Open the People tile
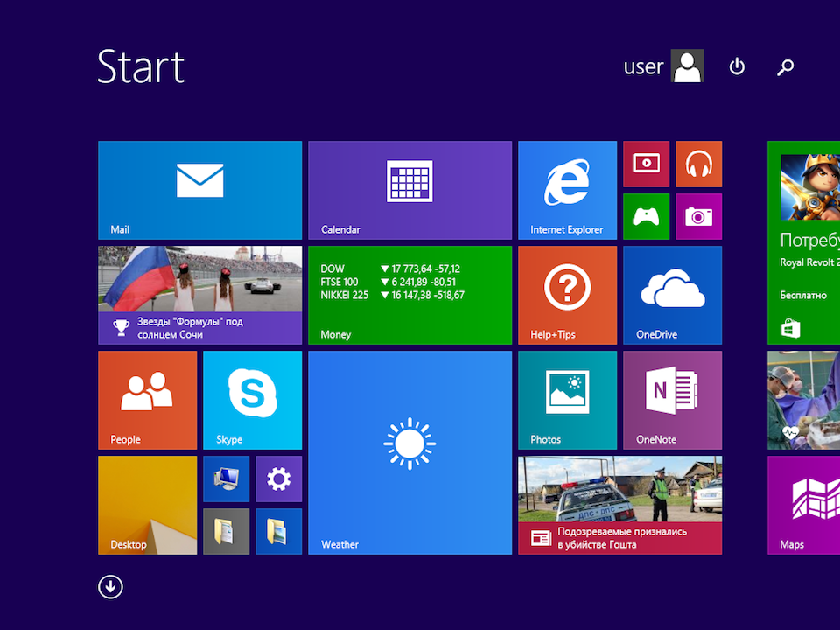840x630 pixels. click(147, 400)
